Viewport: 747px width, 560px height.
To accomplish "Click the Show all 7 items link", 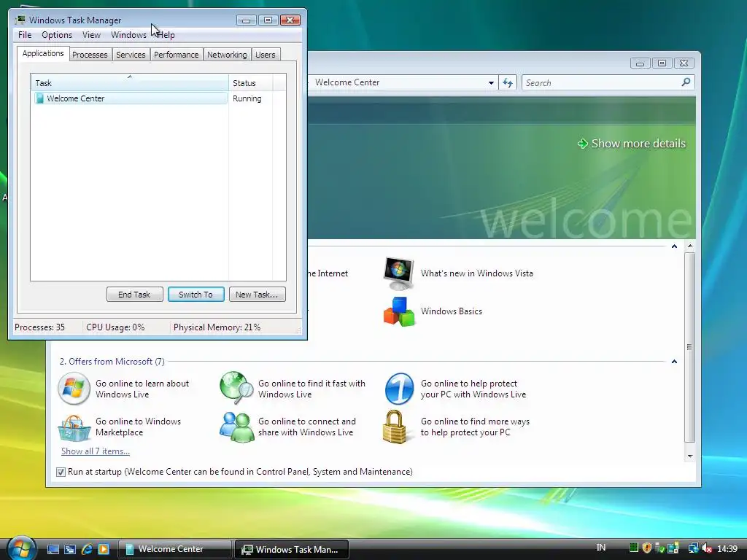I will pyautogui.click(x=96, y=451).
